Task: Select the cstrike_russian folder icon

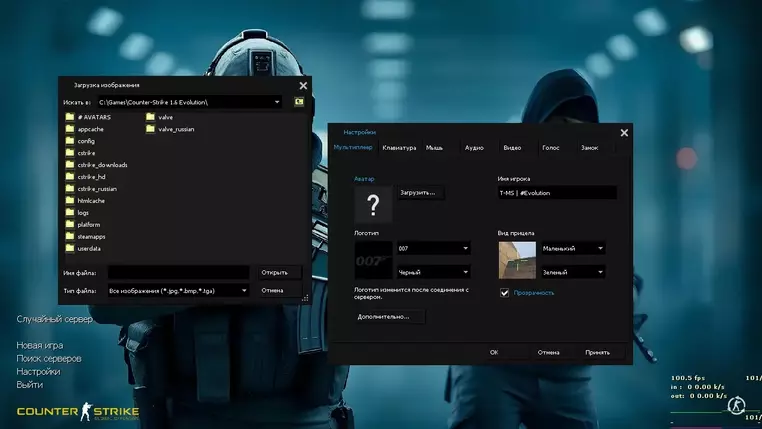Action: point(70,189)
